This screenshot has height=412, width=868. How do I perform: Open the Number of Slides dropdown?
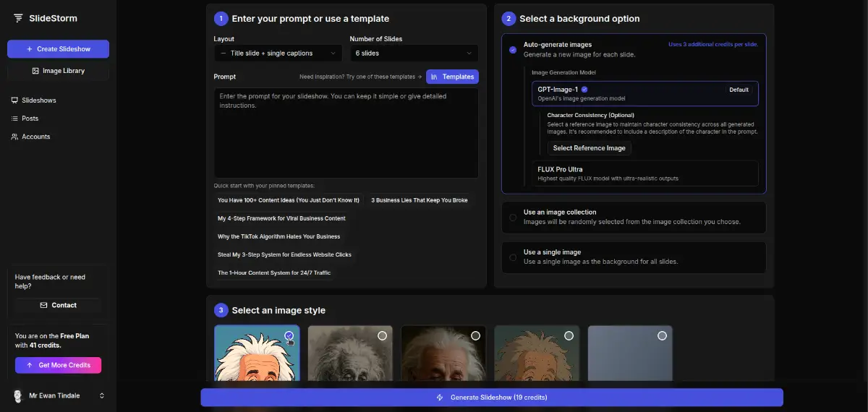(414, 53)
